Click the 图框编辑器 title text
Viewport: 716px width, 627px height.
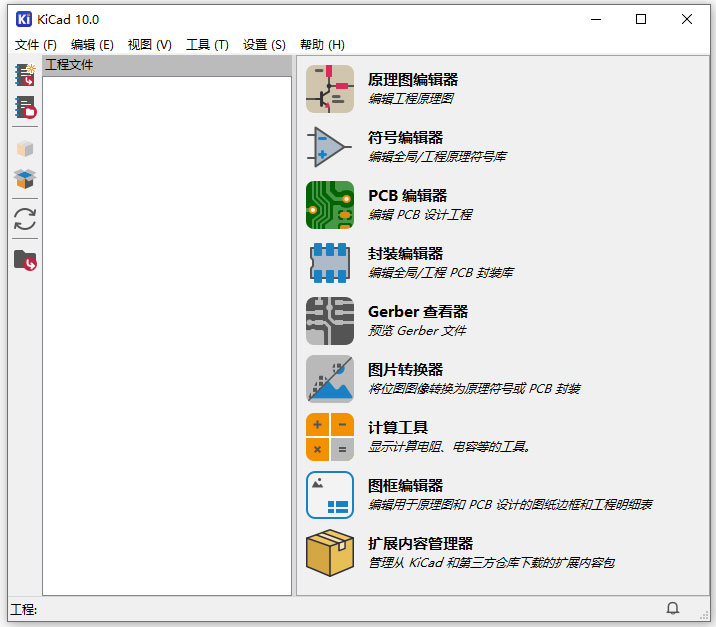tap(405, 485)
